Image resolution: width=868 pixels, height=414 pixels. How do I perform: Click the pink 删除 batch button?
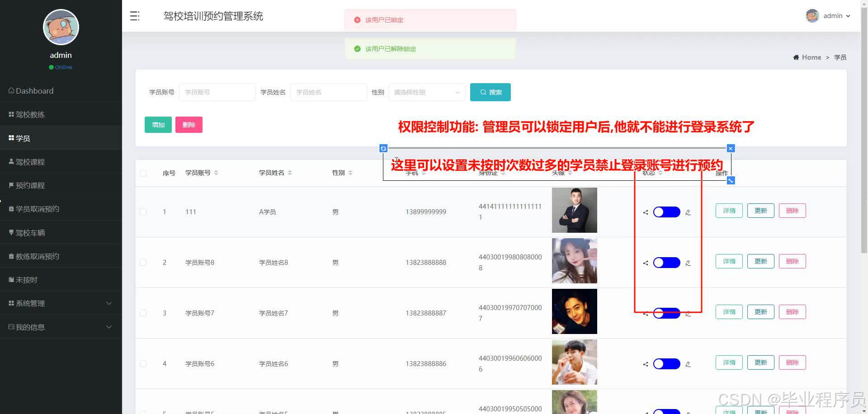(x=189, y=125)
